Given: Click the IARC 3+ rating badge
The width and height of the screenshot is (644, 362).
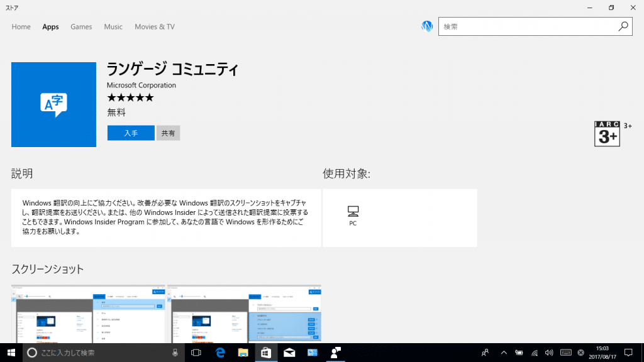Looking at the screenshot, I should 607,134.
